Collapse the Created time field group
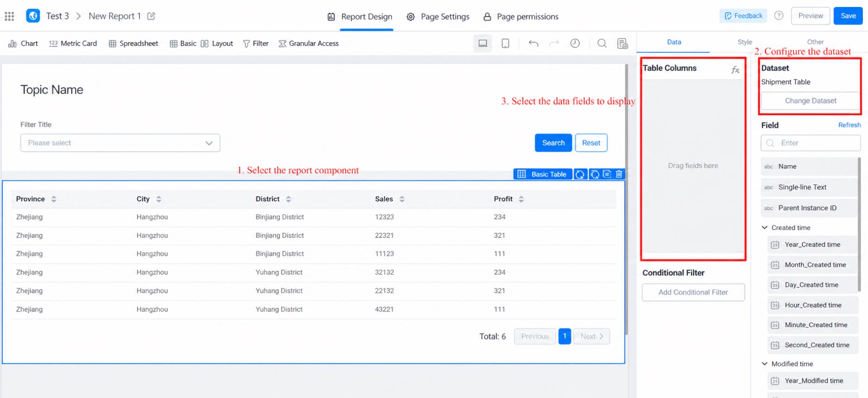The height and width of the screenshot is (398, 868). [765, 228]
